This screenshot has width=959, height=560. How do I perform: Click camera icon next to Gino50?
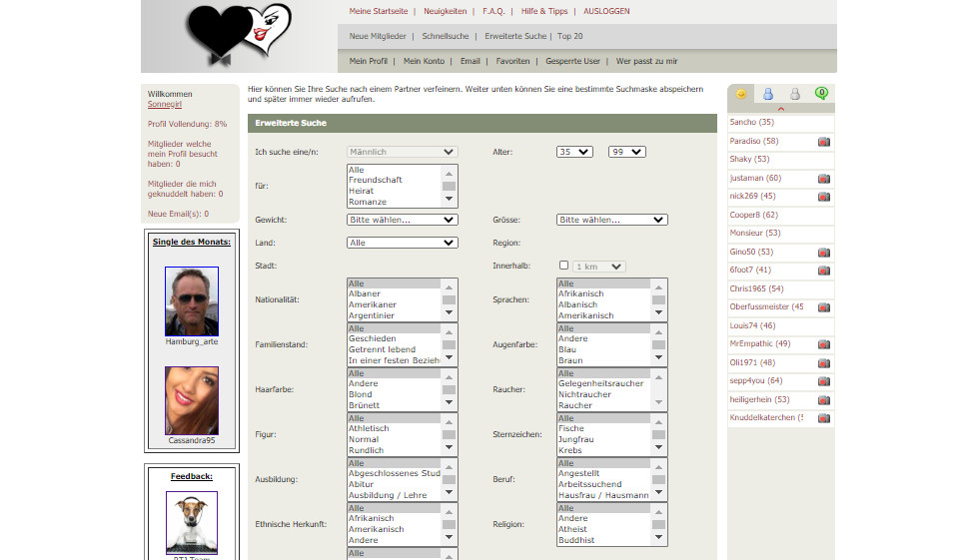pyautogui.click(x=824, y=253)
